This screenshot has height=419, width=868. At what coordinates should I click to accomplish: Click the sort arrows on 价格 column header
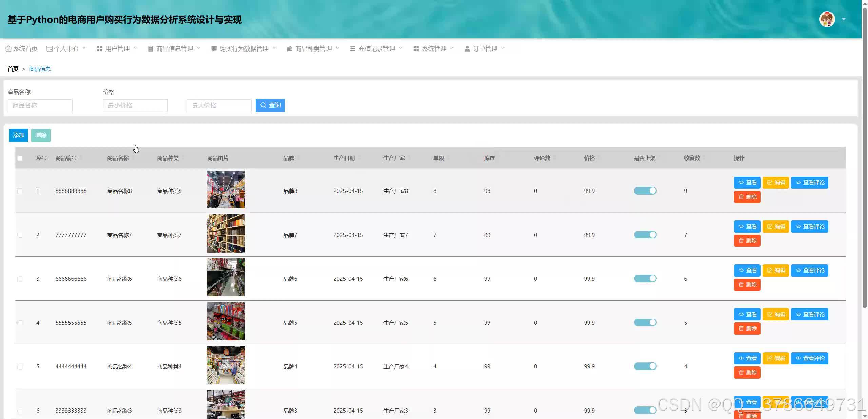599,158
